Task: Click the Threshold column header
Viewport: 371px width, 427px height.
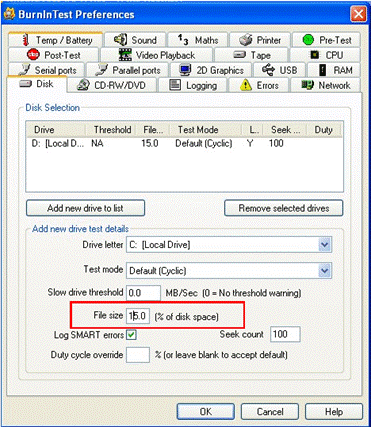Action: (110, 130)
